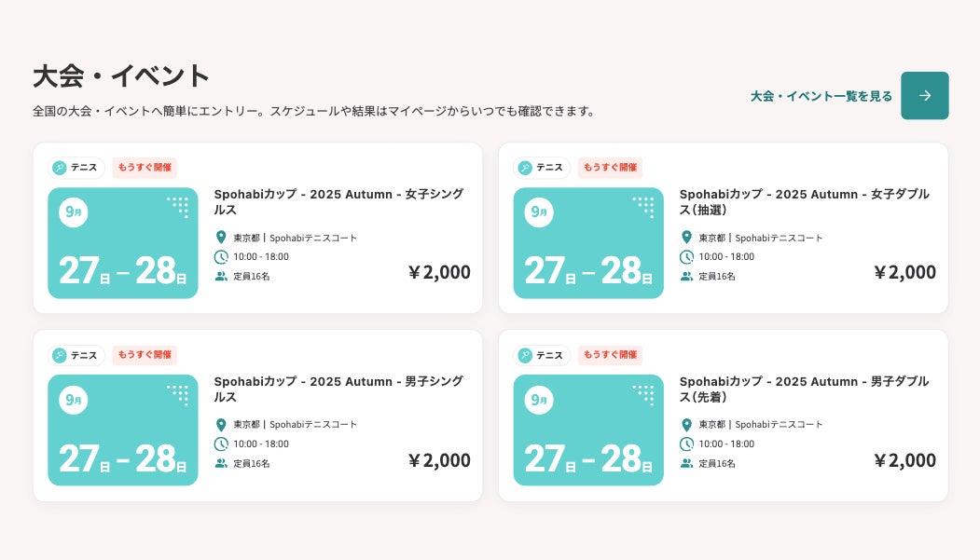Click tennis icon on 女子ダブルス card
The image size is (980, 560).
pos(525,168)
